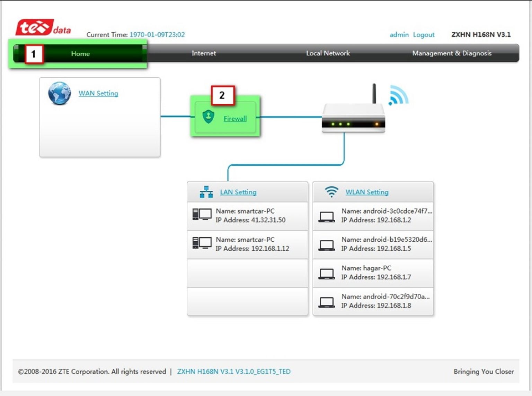Switch to the Internet tab
The height and width of the screenshot is (396, 532).
click(204, 53)
